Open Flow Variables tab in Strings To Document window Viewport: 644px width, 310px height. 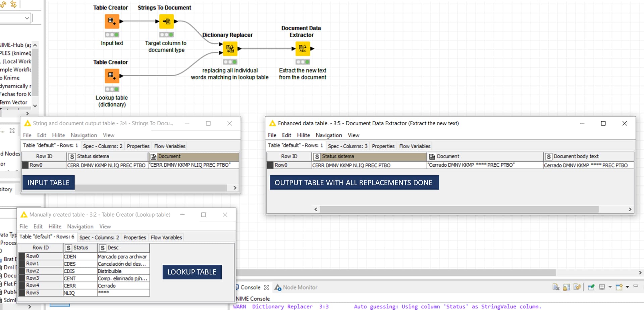170,146
